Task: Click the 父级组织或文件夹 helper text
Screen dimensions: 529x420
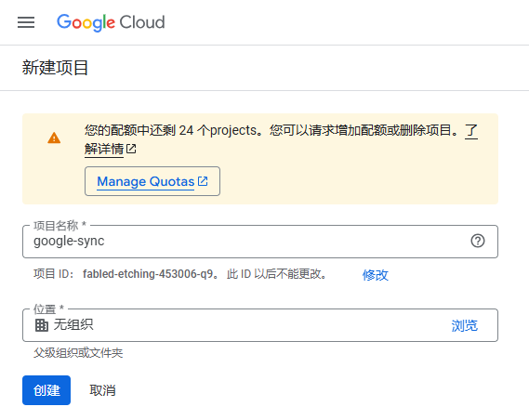Action: point(78,353)
